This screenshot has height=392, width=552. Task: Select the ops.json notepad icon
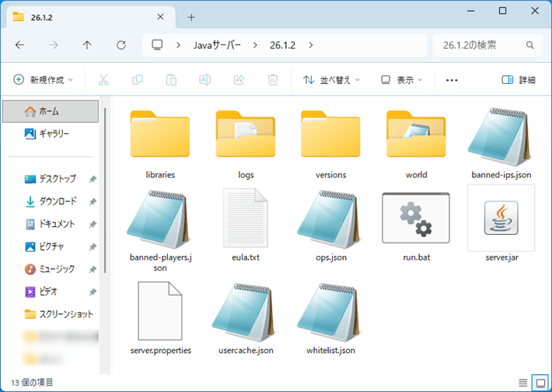tap(328, 219)
